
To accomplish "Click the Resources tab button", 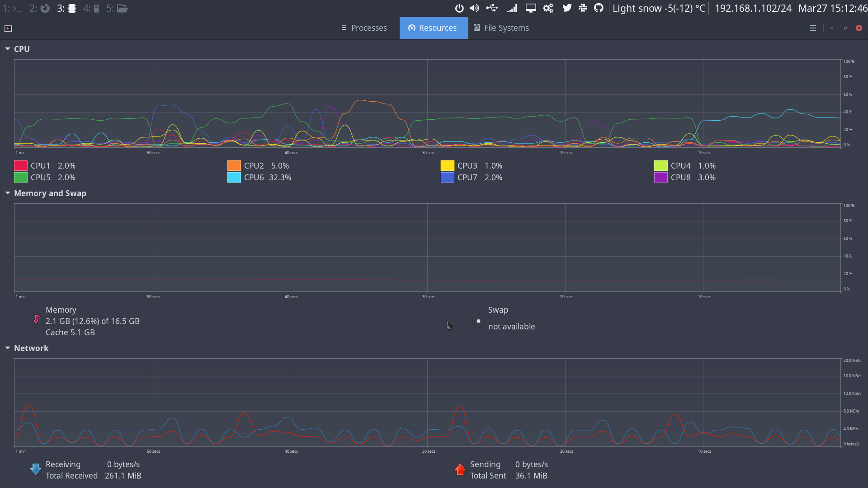I will (433, 28).
